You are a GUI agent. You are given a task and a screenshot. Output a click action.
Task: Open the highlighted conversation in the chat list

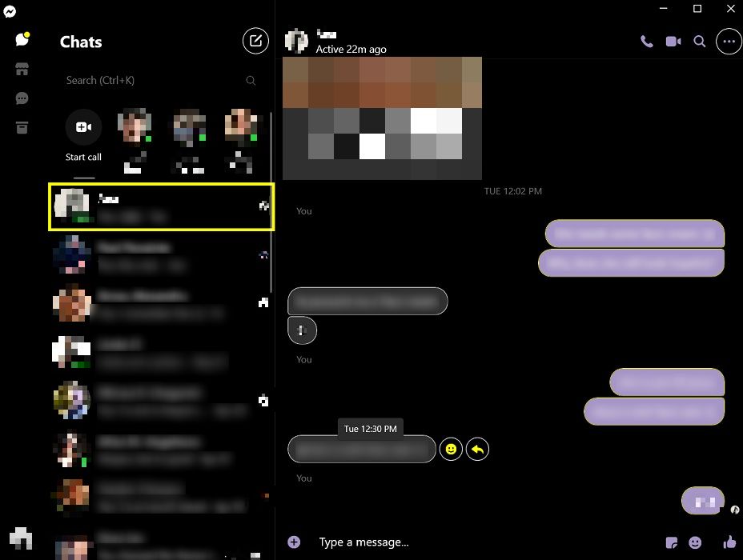coord(160,206)
